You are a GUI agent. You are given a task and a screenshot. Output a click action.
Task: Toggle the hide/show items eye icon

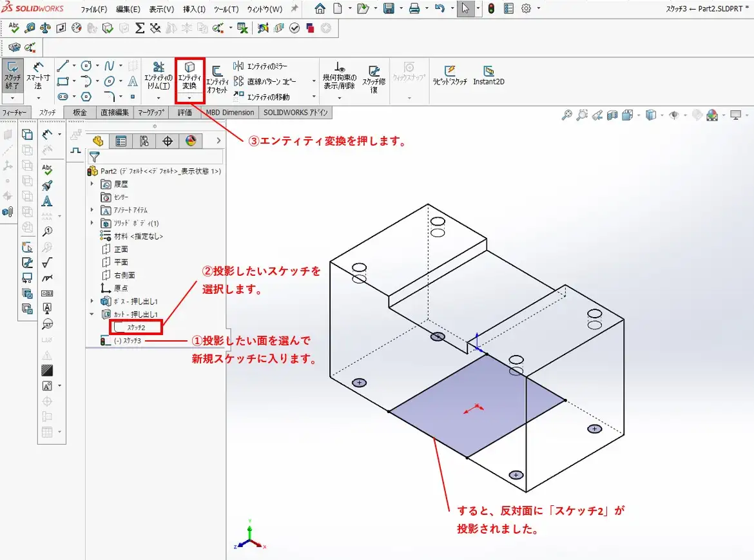coord(674,115)
